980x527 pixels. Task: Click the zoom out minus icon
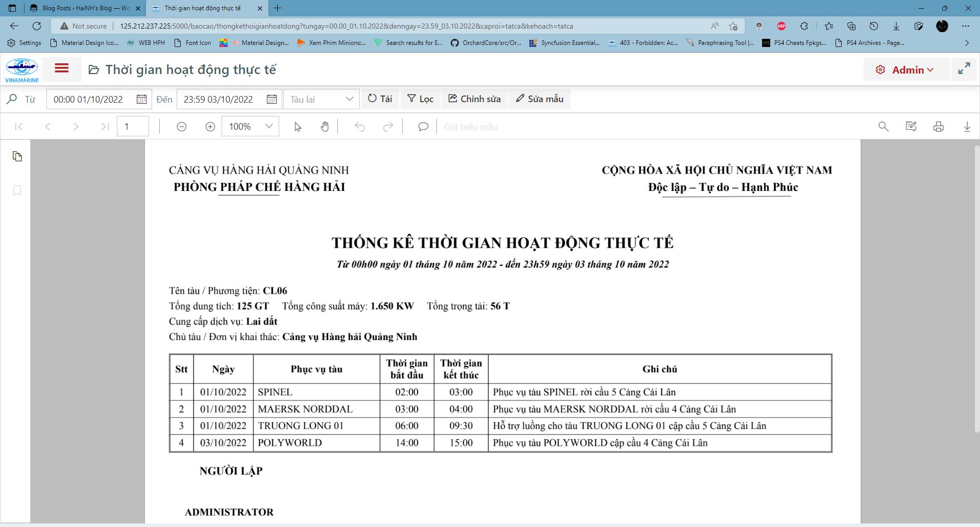point(181,127)
